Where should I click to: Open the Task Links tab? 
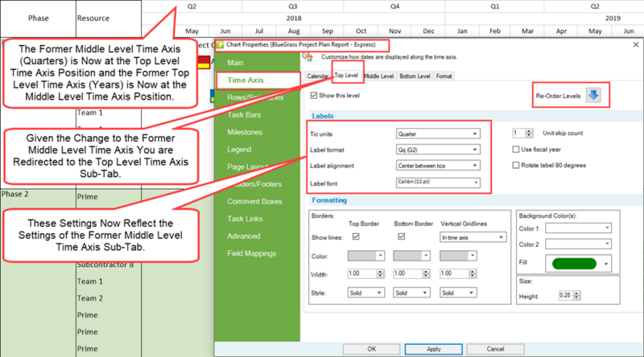pyautogui.click(x=245, y=219)
